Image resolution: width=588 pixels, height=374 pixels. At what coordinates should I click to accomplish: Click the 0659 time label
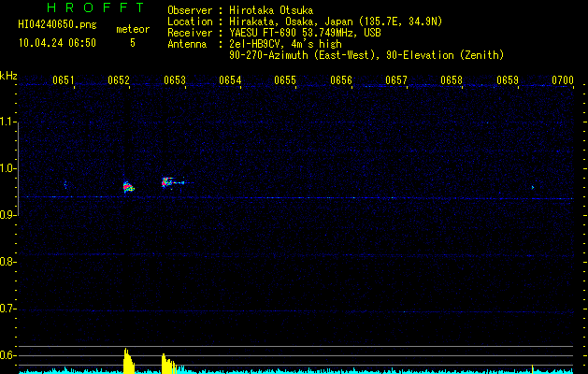pyautogui.click(x=508, y=79)
